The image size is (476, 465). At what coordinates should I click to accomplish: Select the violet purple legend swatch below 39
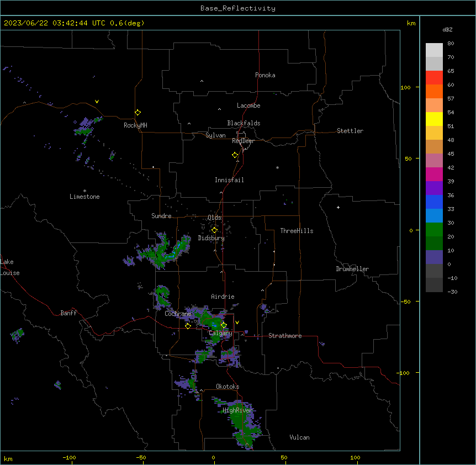coord(434,188)
